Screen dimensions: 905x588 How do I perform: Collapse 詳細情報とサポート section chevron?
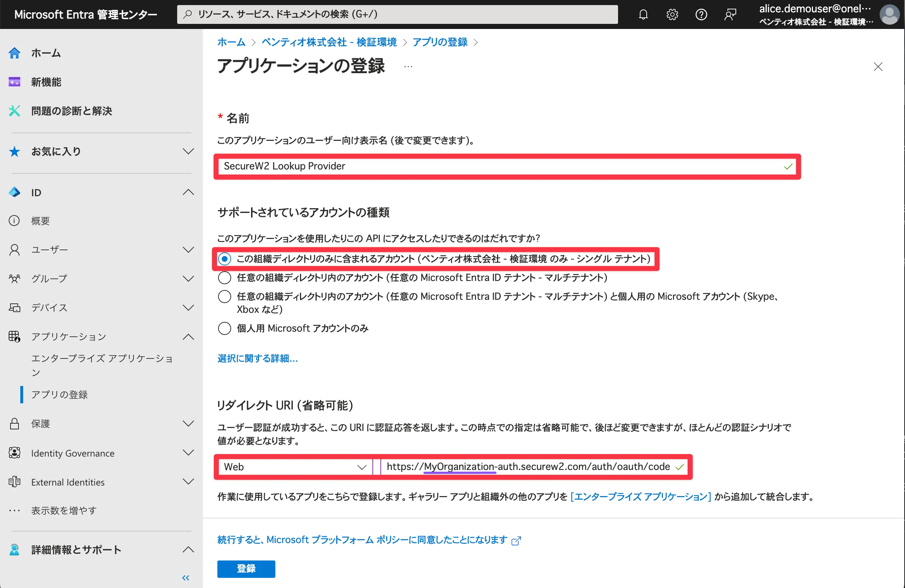[x=188, y=549]
